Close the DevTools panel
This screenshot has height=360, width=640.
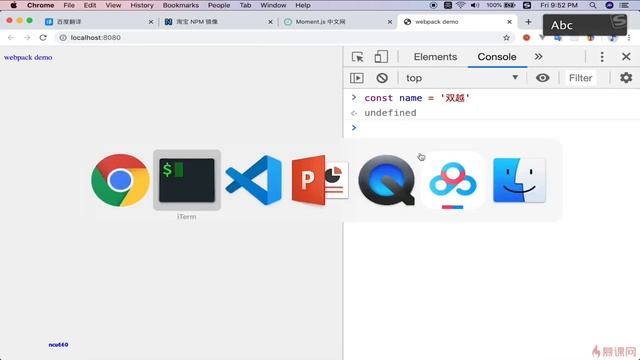pos(626,56)
